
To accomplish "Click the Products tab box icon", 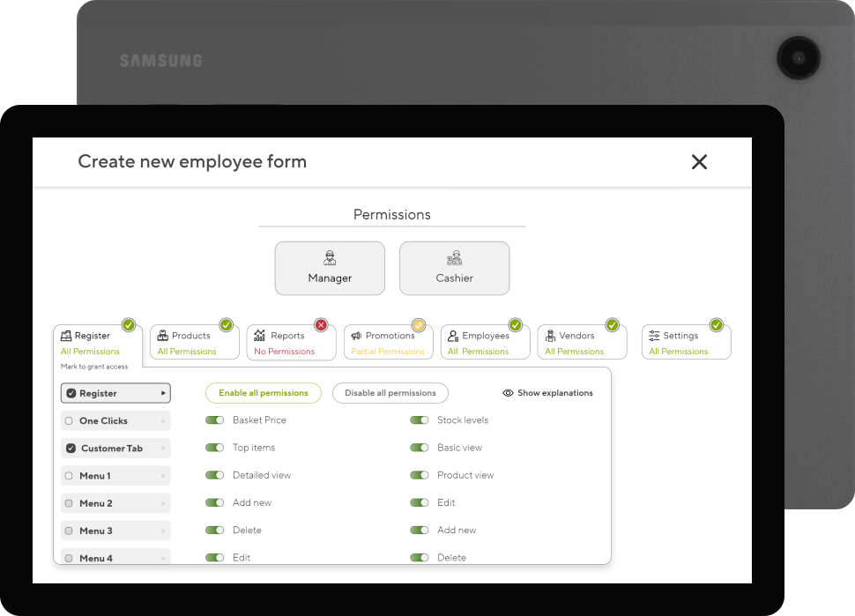I will tap(162, 335).
